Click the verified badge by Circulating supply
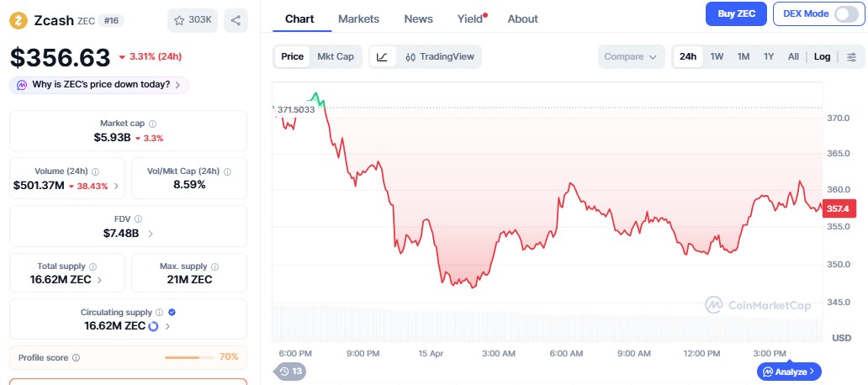The width and height of the screenshot is (868, 385). [172, 313]
